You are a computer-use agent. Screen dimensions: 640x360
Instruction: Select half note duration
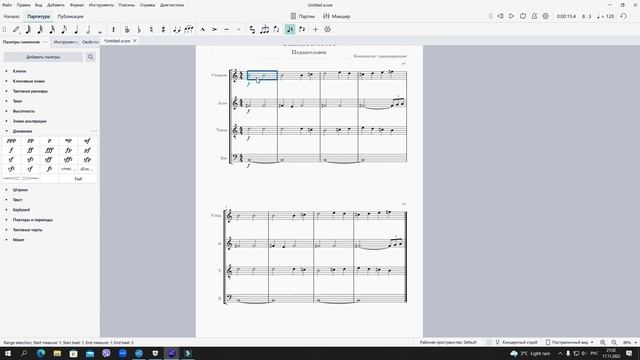[x=88, y=29]
